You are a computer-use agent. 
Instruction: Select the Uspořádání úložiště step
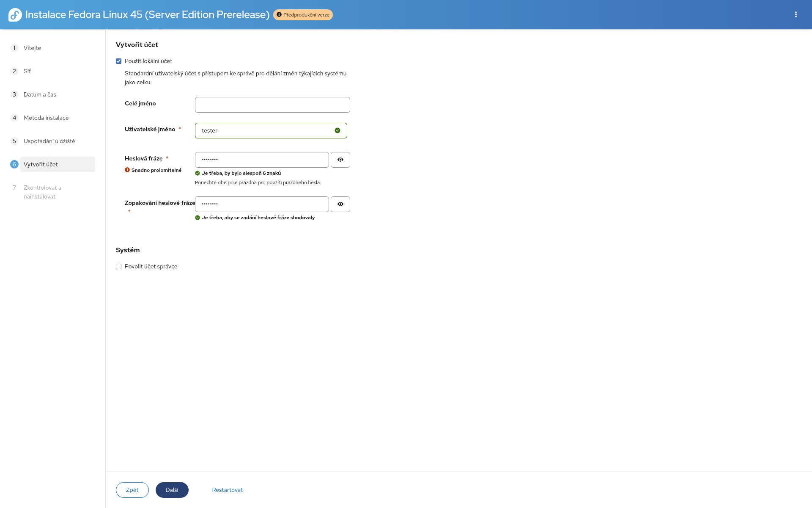coord(49,141)
